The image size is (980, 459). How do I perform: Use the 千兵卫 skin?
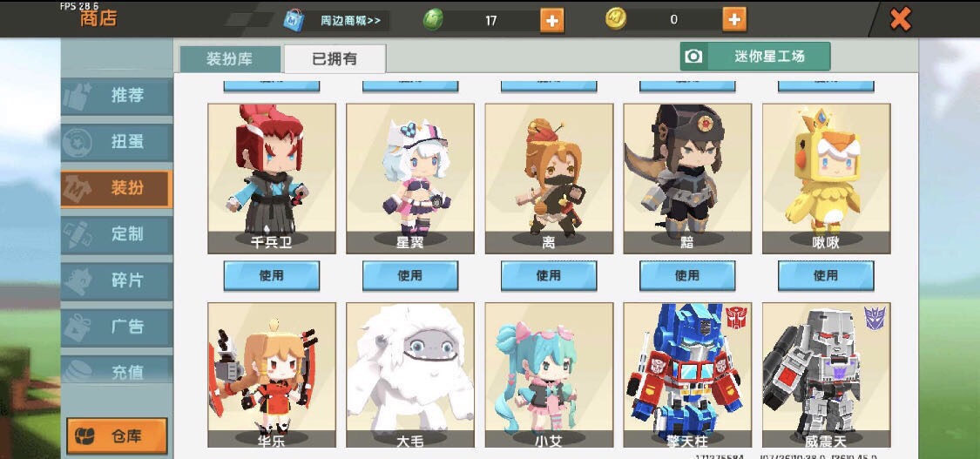pos(271,275)
